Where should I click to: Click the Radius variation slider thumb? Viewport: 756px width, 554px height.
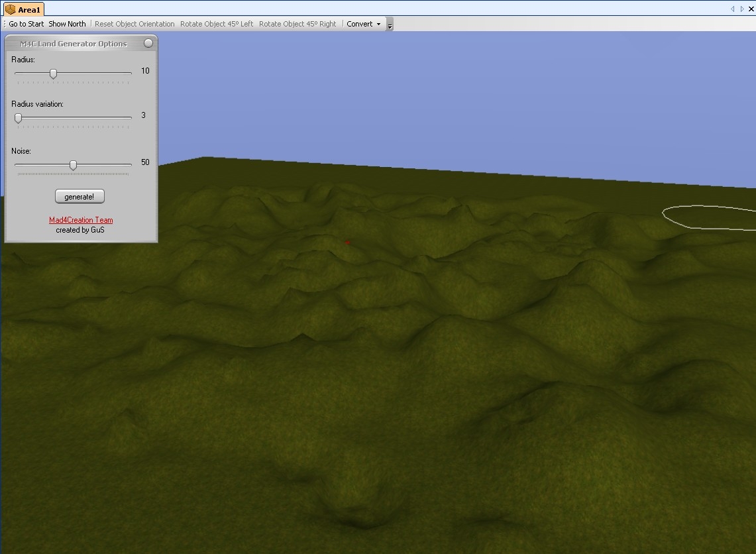[x=19, y=118]
